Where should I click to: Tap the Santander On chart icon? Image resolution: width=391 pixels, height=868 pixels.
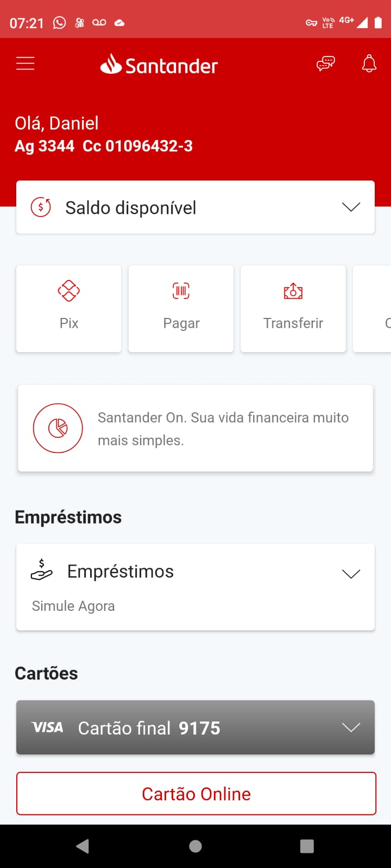pos(58,428)
